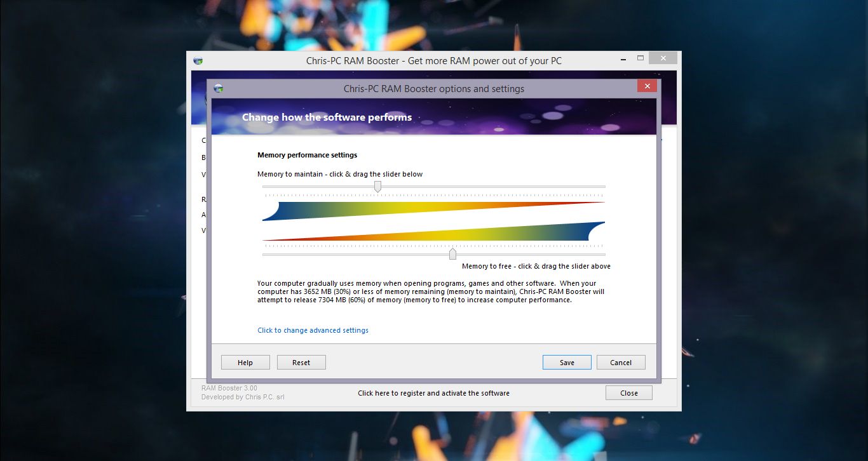Click 'Change how the software performs' banner text
868x461 pixels.
[x=327, y=117]
